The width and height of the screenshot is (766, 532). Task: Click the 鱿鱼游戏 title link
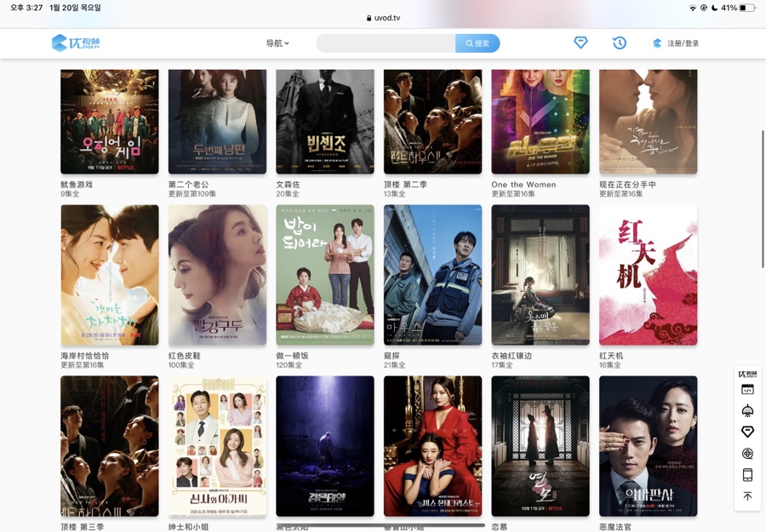[77, 185]
